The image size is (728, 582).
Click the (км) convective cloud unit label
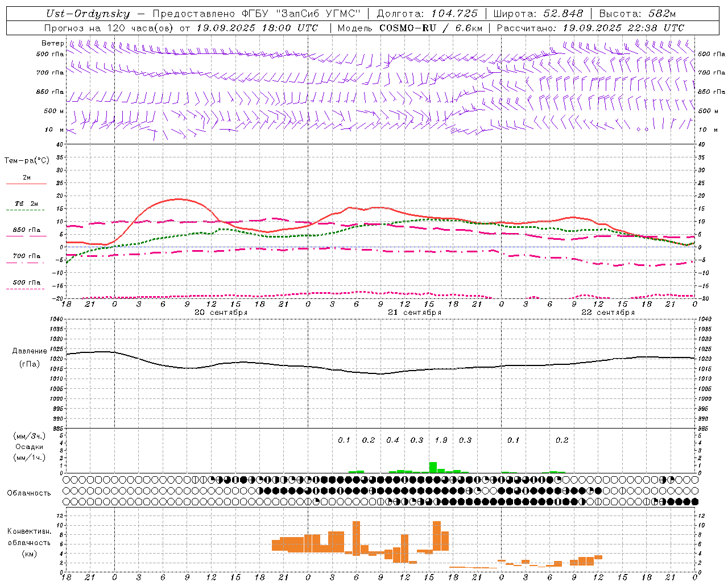pos(29,554)
